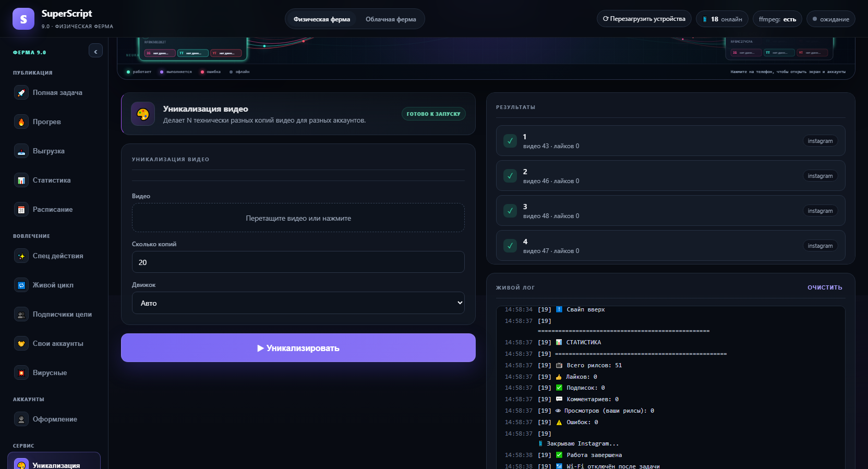Focus the Сколько копий field with 20
Screen dimensions: 868x469
[x=298, y=262]
